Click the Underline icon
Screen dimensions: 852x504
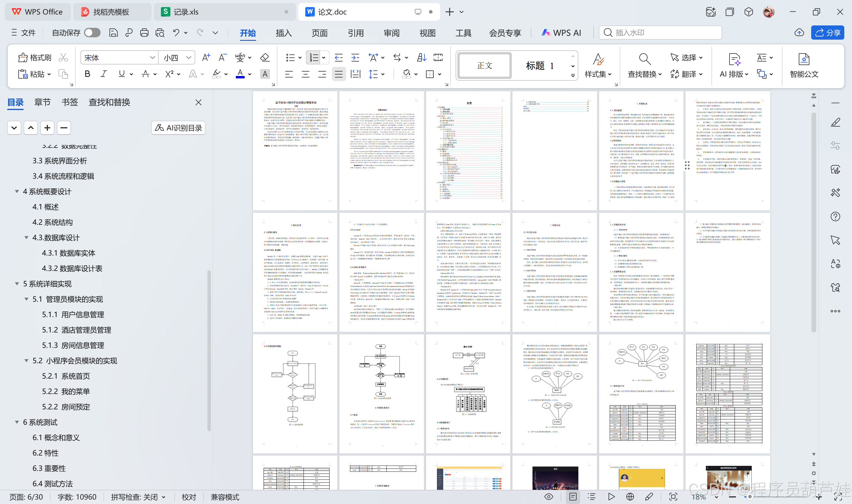(122, 74)
